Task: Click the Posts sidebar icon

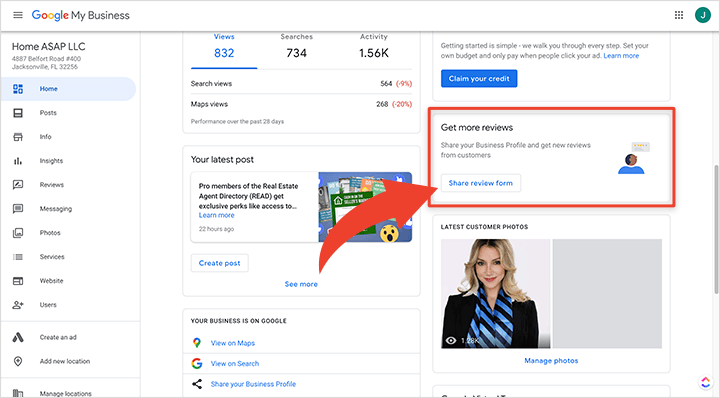Action: pyautogui.click(x=18, y=113)
